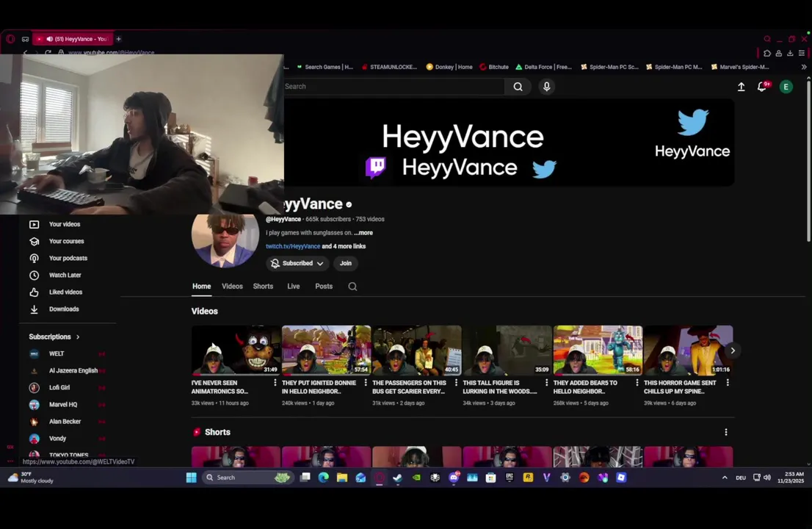Open Roblox icon on taskbar
812x529 pixels.
[621, 478]
